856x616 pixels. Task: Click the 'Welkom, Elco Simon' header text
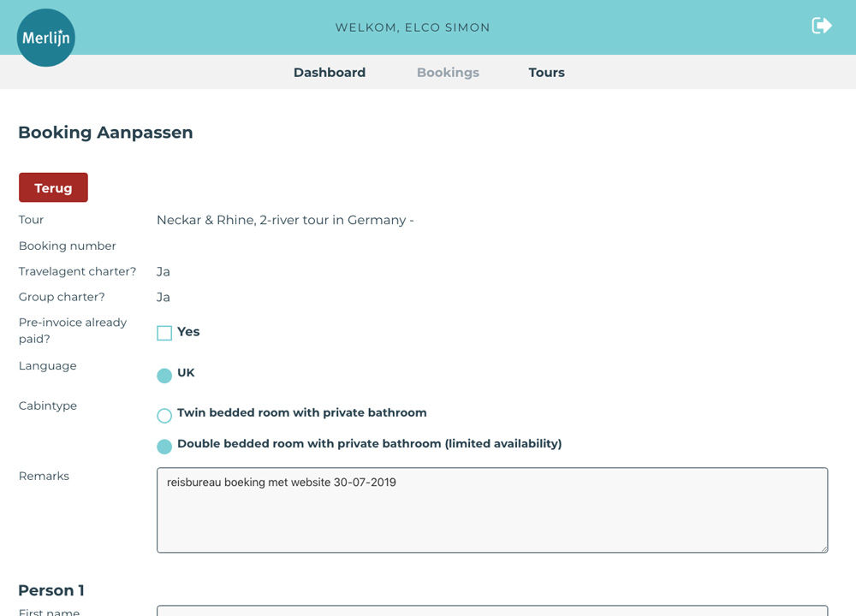413,27
